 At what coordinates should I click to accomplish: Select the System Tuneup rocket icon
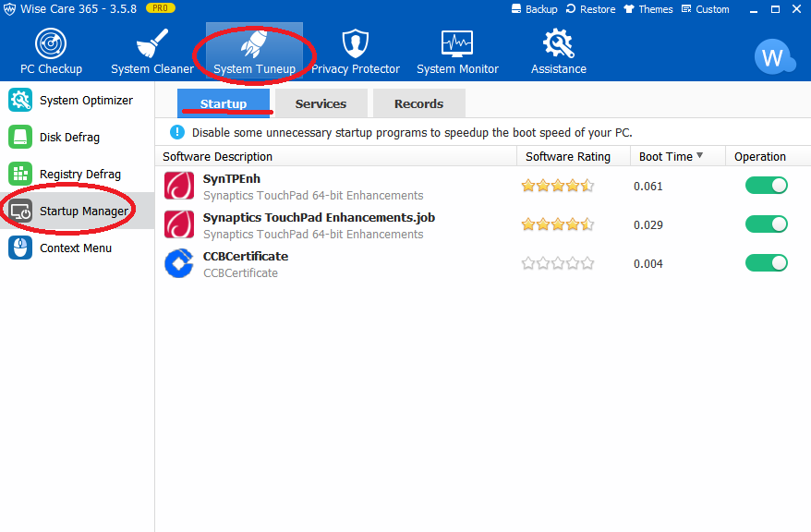(x=254, y=43)
